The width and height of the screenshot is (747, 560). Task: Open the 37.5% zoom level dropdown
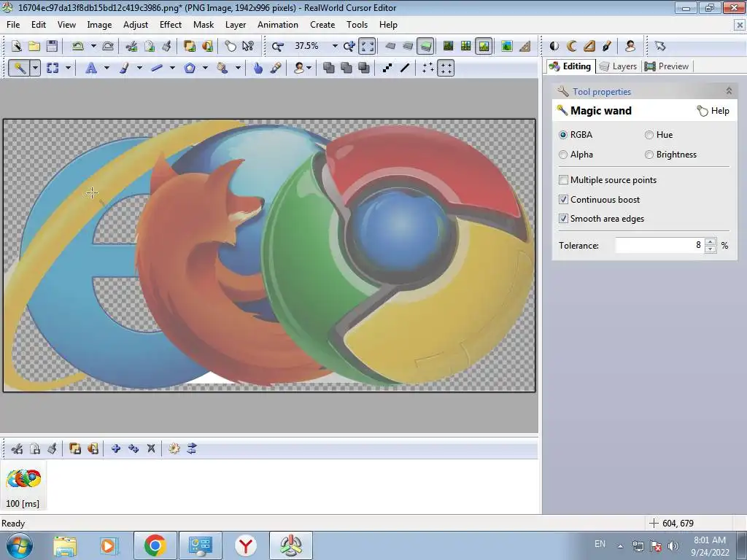tap(335, 46)
